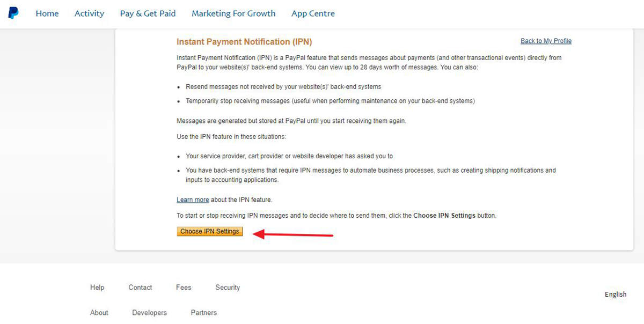644x324 pixels.
Task: Open the Developers footer link
Action: [149, 312]
